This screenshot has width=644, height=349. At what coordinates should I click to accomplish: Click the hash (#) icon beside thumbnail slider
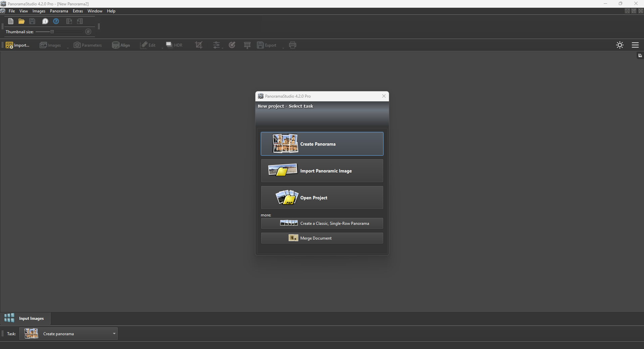pyautogui.click(x=88, y=32)
